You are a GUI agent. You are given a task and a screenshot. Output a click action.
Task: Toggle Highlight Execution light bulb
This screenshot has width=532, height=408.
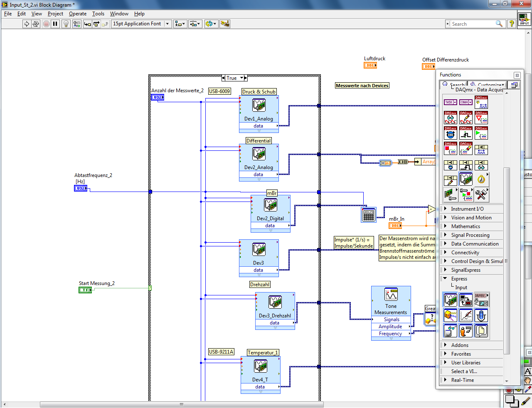[66, 24]
